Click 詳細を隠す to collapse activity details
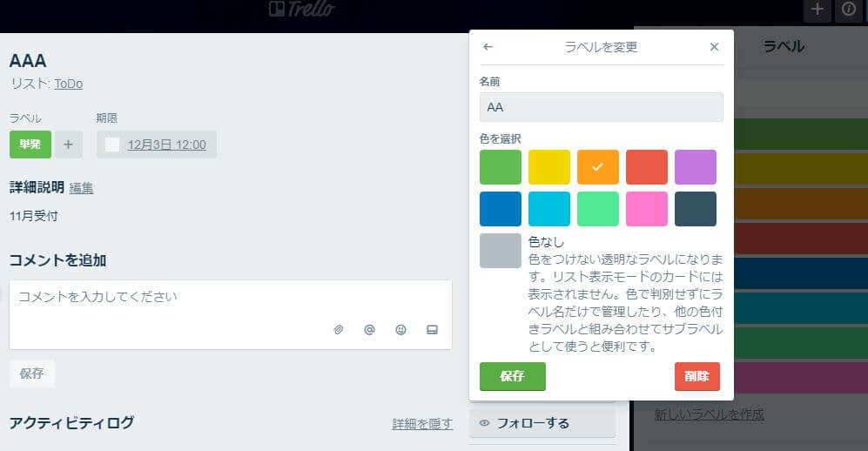 click(422, 424)
